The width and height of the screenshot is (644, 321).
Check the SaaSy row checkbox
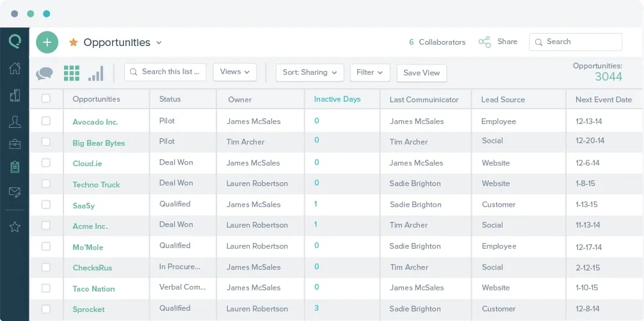pyautogui.click(x=46, y=205)
